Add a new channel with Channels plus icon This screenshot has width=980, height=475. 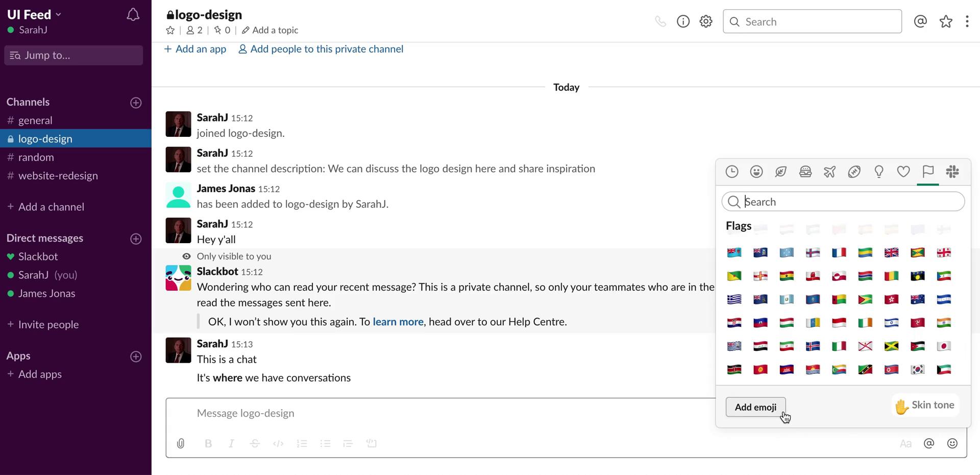click(136, 103)
